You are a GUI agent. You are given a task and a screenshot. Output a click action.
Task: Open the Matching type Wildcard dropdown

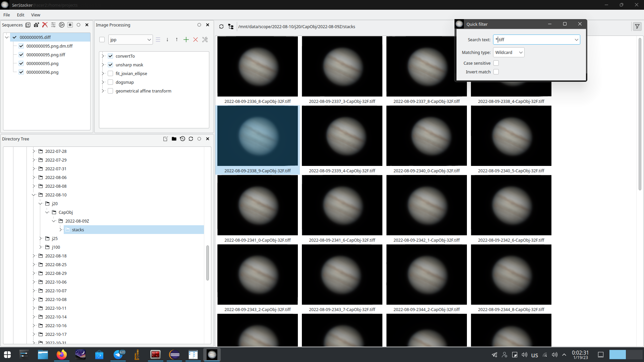coord(508,52)
